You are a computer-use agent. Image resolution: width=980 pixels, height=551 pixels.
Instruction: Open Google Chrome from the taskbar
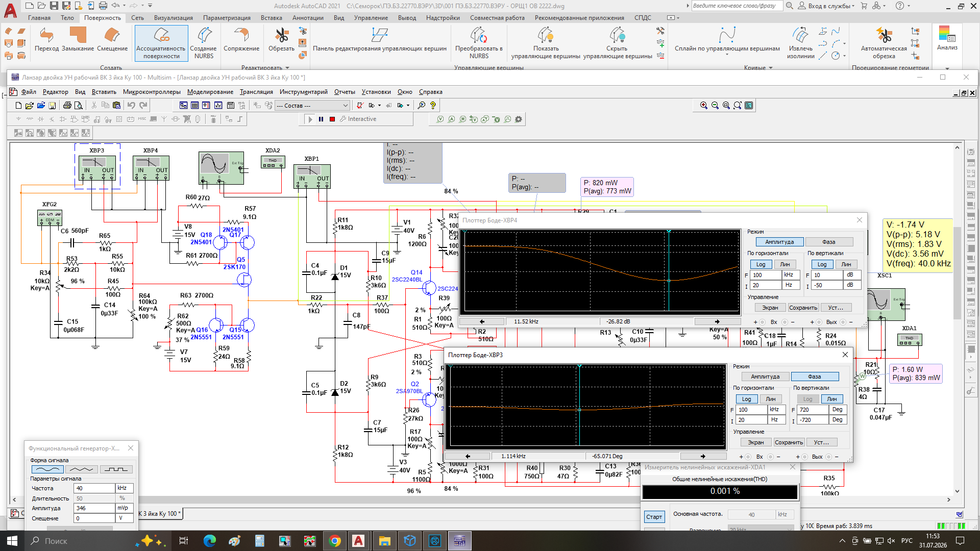pyautogui.click(x=335, y=541)
